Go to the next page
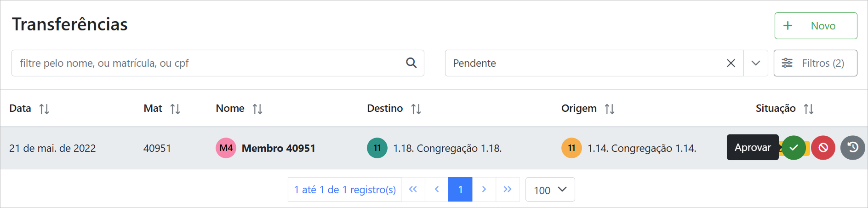 pos(484,190)
